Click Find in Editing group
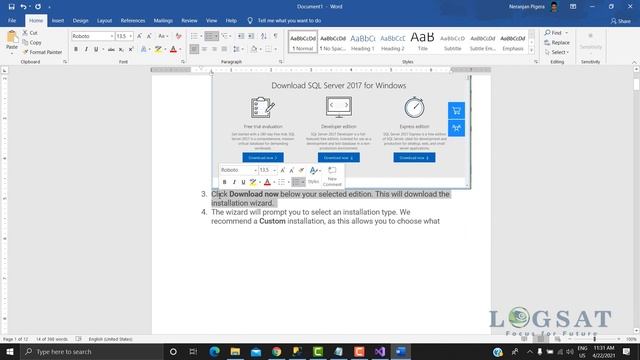 556,33
